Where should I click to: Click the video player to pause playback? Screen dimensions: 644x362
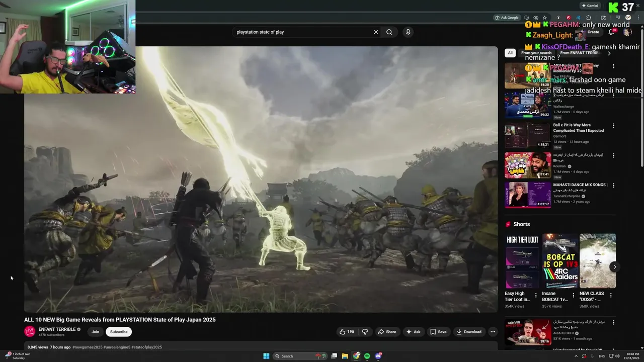click(261, 179)
